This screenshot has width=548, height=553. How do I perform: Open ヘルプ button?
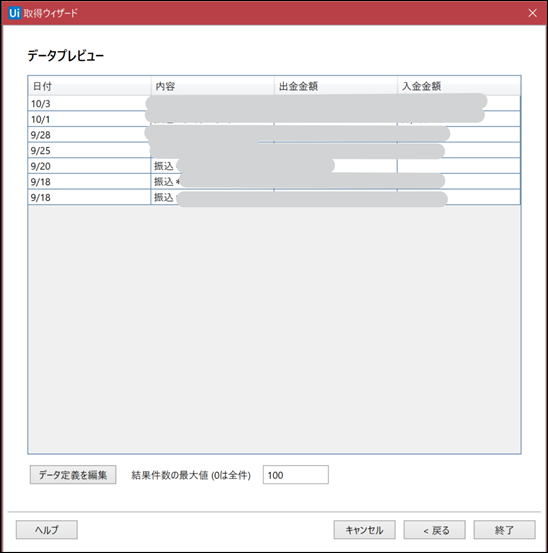pos(47,530)
